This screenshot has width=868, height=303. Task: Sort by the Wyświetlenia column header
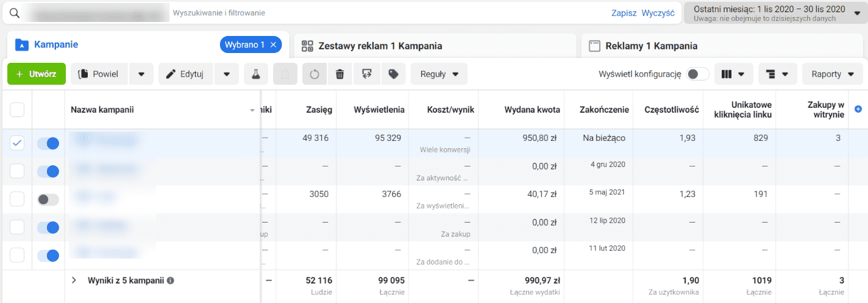pyautogui.click(x=379, y=110)
